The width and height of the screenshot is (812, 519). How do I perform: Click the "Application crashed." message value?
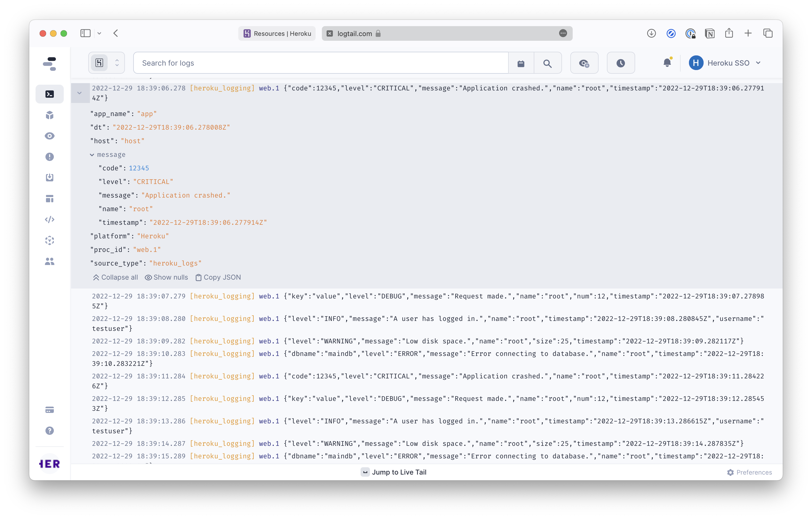click(186, 195)
